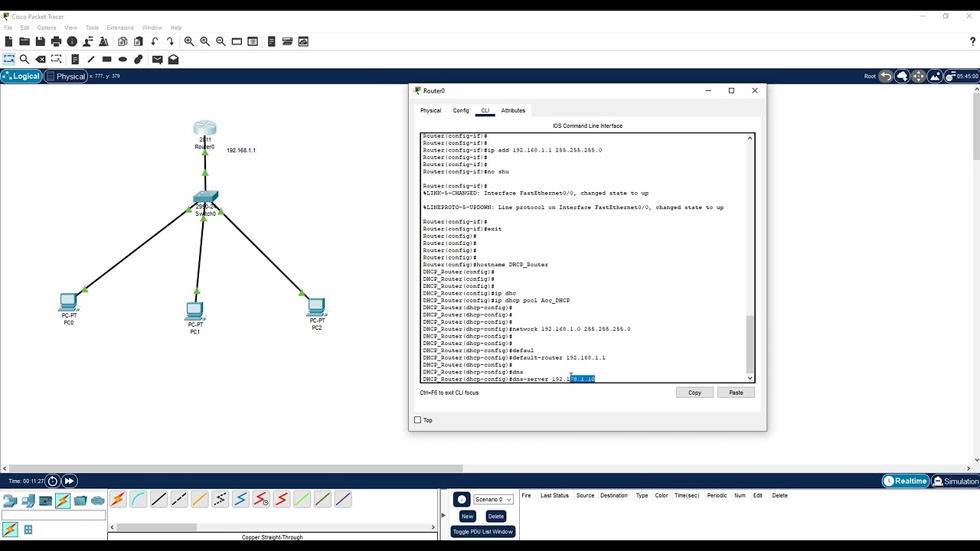Click the scenario Delete button
980x551 pixels.
496,516
